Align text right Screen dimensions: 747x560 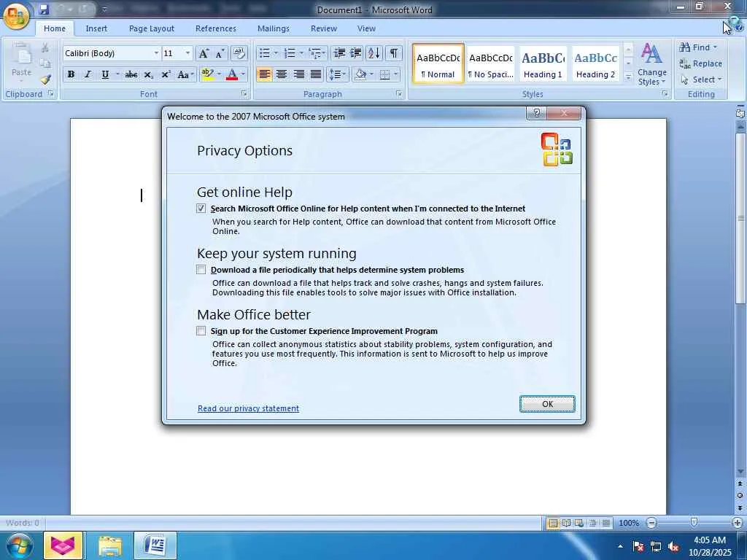point(298,74)
